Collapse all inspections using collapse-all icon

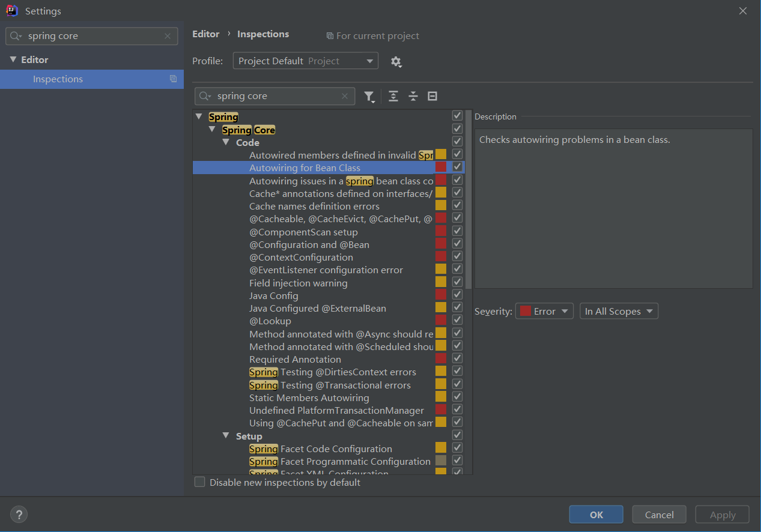coord(413,96)
